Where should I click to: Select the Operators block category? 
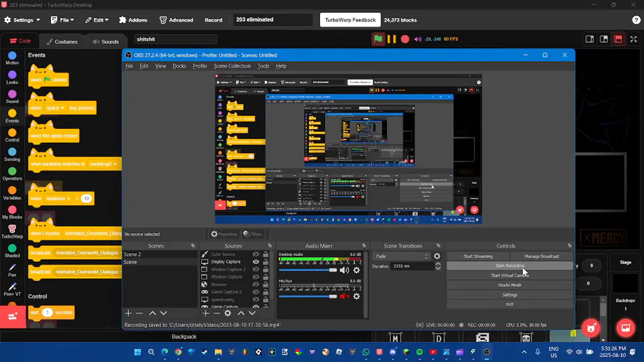12,174
